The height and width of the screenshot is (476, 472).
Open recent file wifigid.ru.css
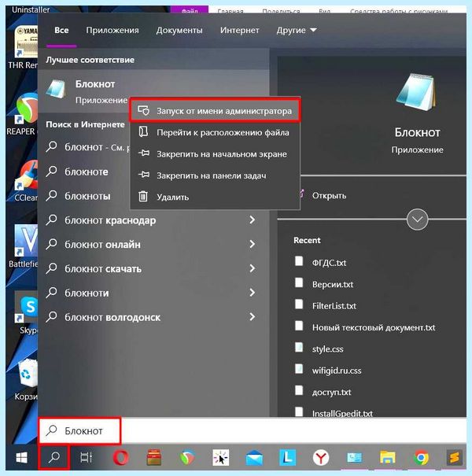tap(337, 371)
